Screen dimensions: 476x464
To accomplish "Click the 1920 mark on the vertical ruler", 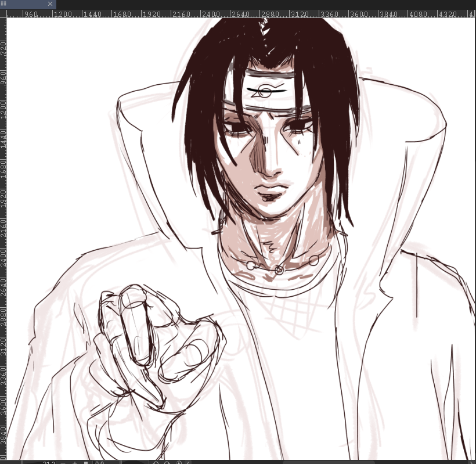I will (3, 198).
